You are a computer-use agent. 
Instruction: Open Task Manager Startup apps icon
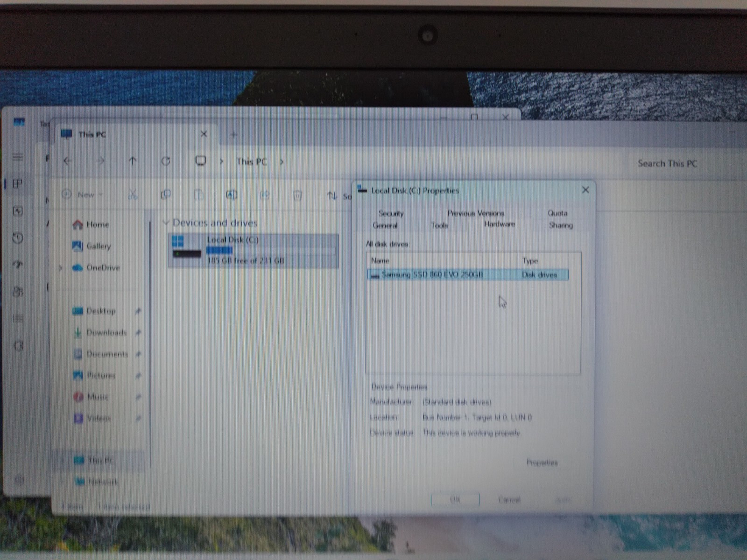[x=18, y=265]
